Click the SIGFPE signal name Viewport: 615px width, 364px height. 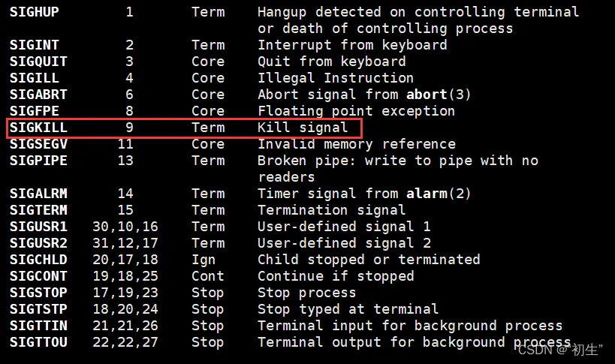pos(34,111)
